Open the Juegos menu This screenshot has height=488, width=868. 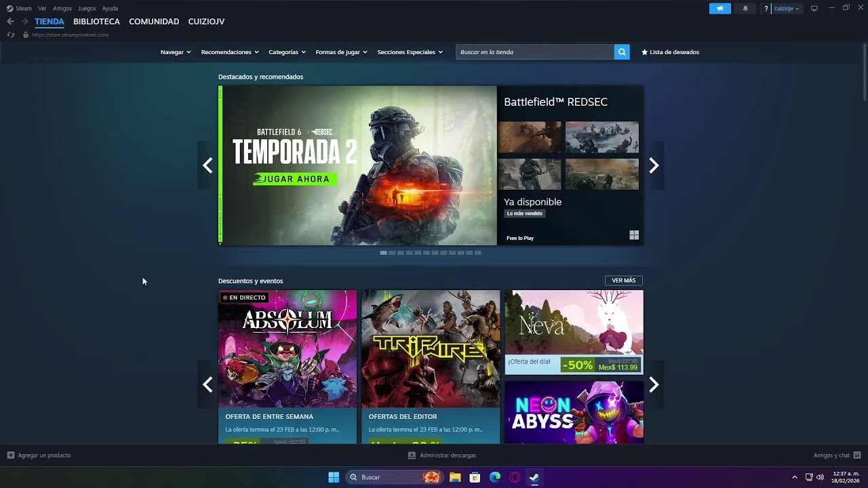coord(87,8)
